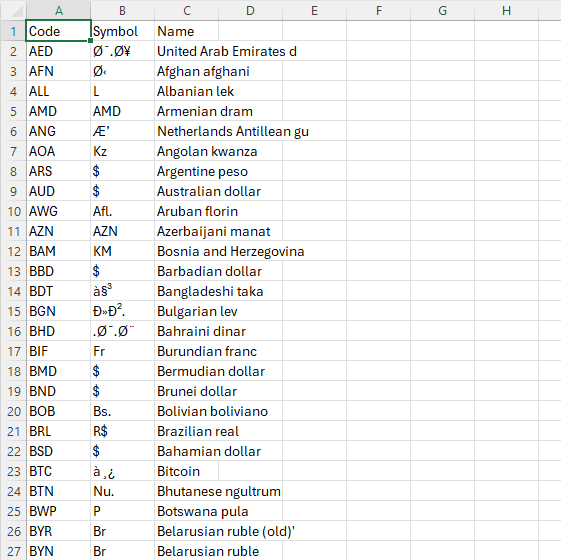Select the AMD symbol cell in column B
The width and height of the screenshot is (561, 560).
click(122, 111)
